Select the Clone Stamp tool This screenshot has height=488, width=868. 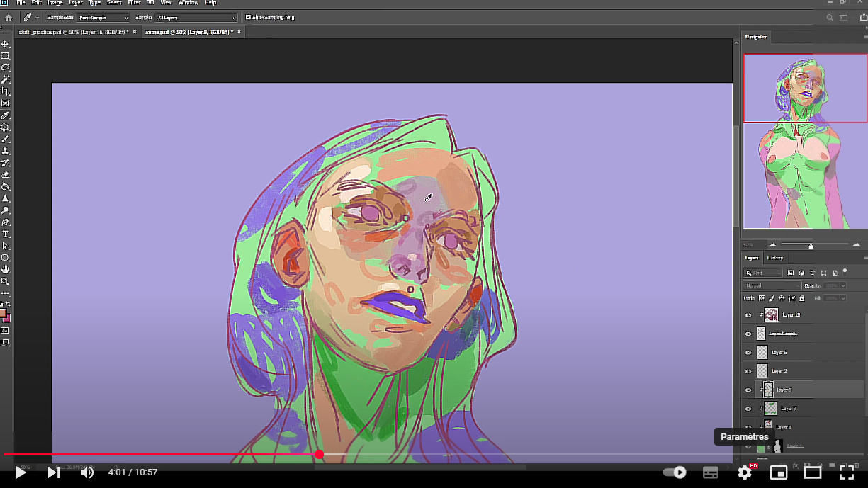coord(6,151)
